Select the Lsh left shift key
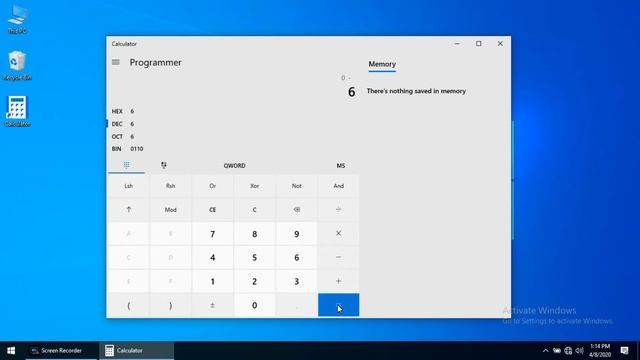This screenshot has height=360, width=640. click(129, 186)
